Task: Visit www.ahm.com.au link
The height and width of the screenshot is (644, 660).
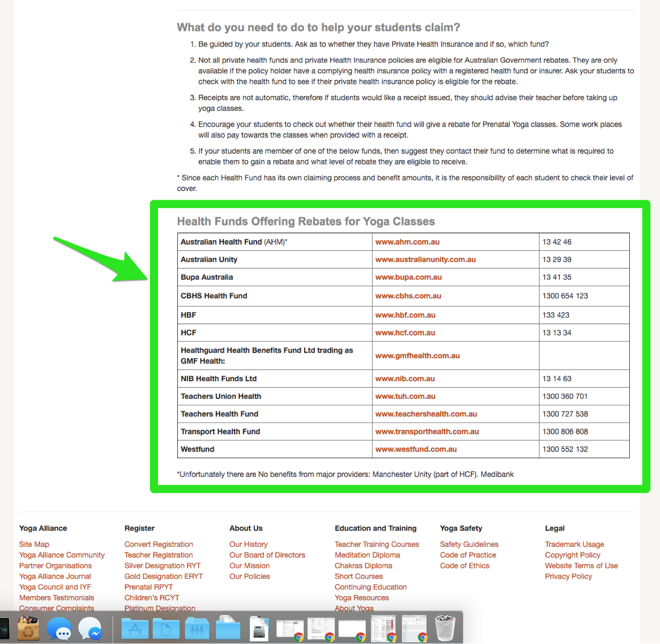Action: pos(407,242)
